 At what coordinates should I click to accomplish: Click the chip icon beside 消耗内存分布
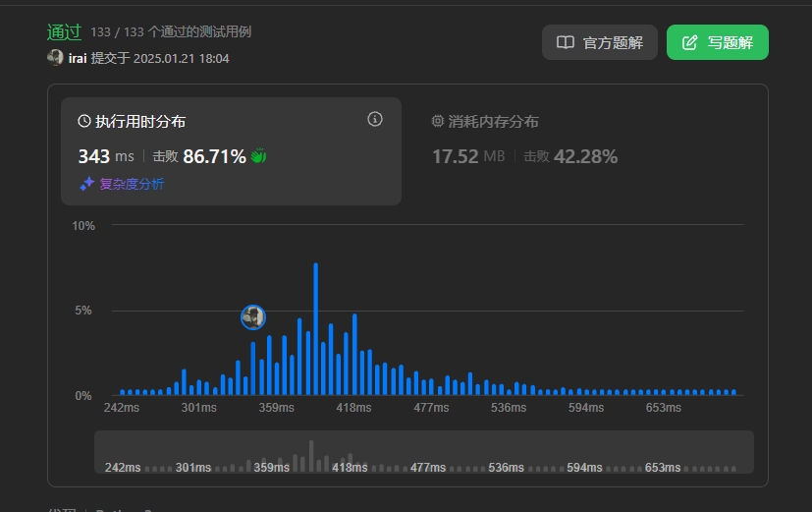tap(438, 121)
